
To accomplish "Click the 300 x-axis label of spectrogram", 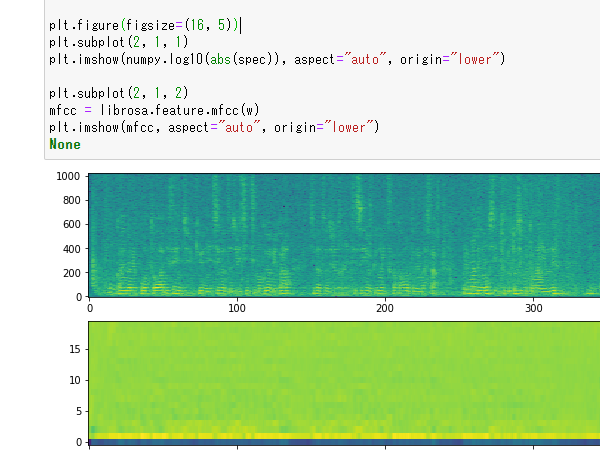I will pos(533,308).
